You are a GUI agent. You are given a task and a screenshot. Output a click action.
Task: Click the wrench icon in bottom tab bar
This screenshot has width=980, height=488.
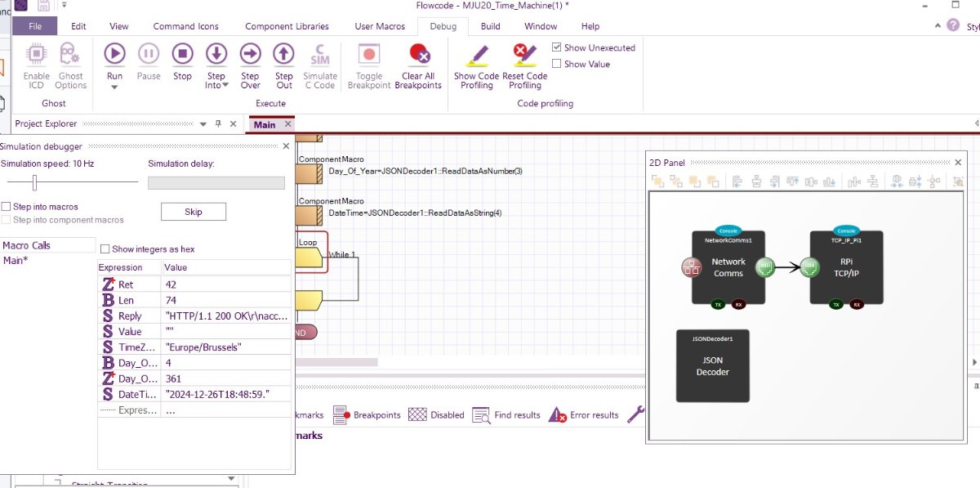click(x=636, y=414)
